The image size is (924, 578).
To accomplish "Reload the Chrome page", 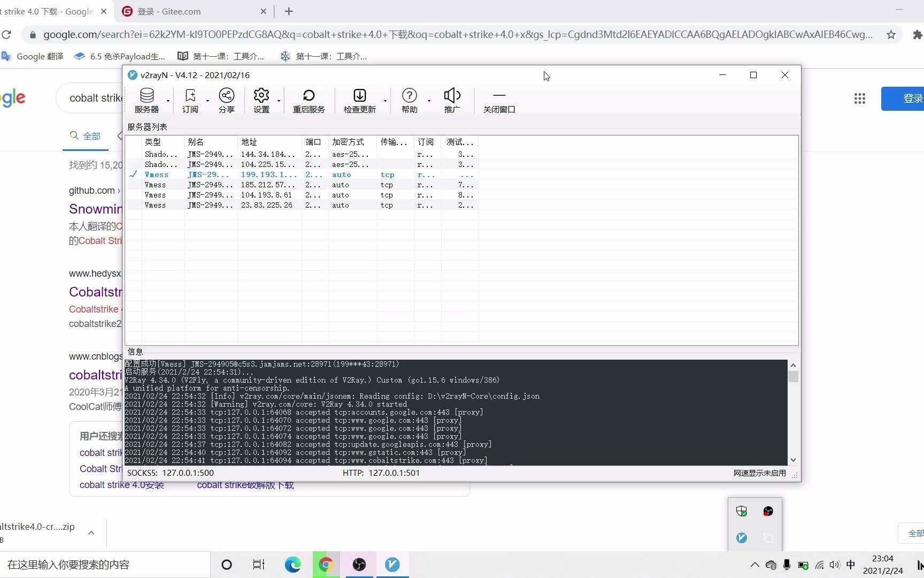I will tap(6, 35).
